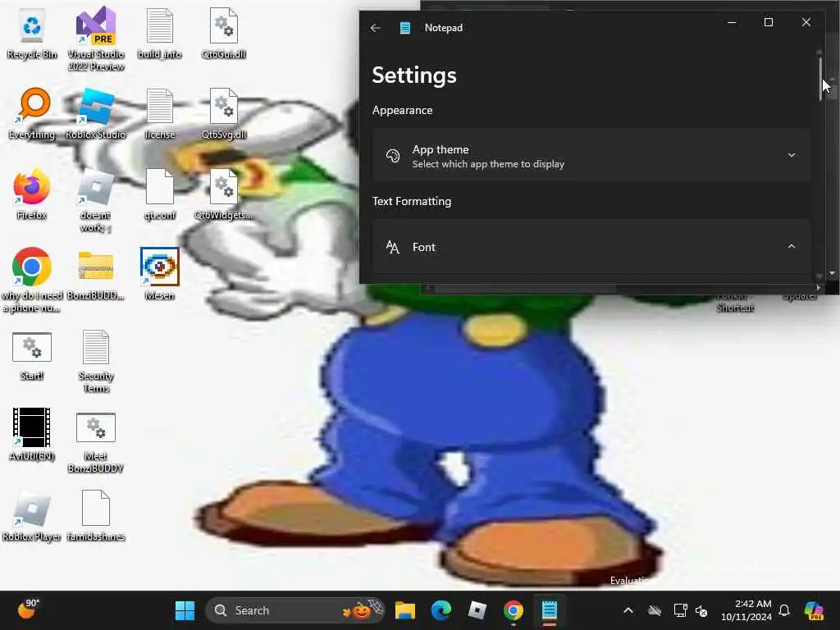The height and width of the screenshot is (630, 840).
Task: Select the build_info file icon
Action: [160, 34]
